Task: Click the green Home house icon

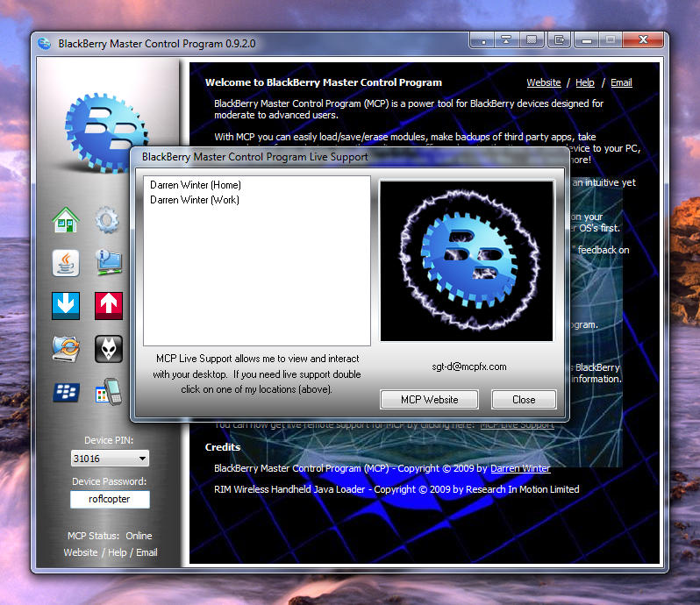Action: coord(66,219)
